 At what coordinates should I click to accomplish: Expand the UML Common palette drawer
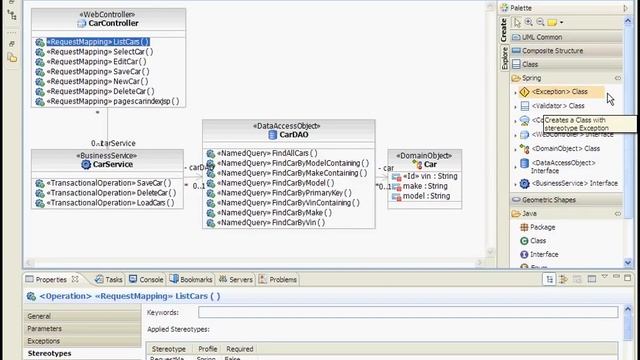point(567,37)
